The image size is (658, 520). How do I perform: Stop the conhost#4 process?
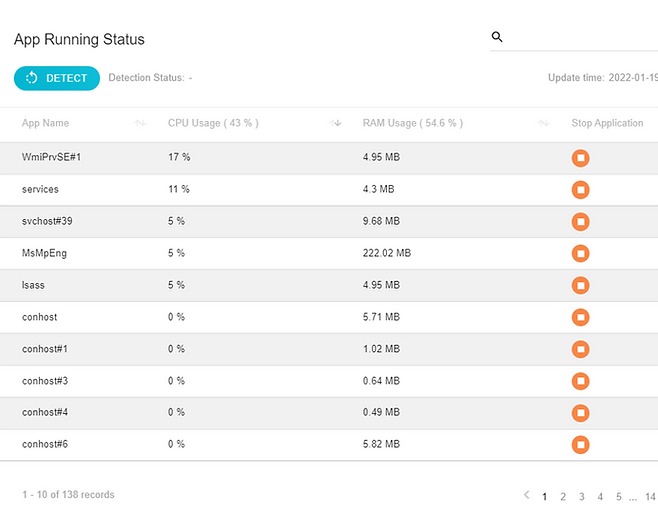click(x=580, y=413)
